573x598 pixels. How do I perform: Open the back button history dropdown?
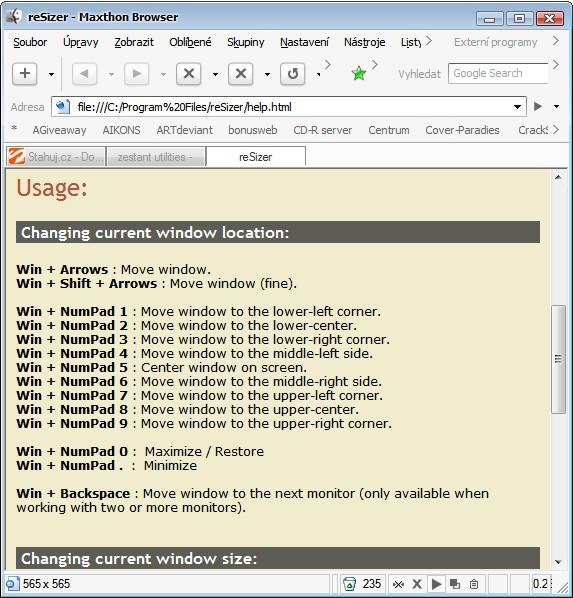(111, 74)
